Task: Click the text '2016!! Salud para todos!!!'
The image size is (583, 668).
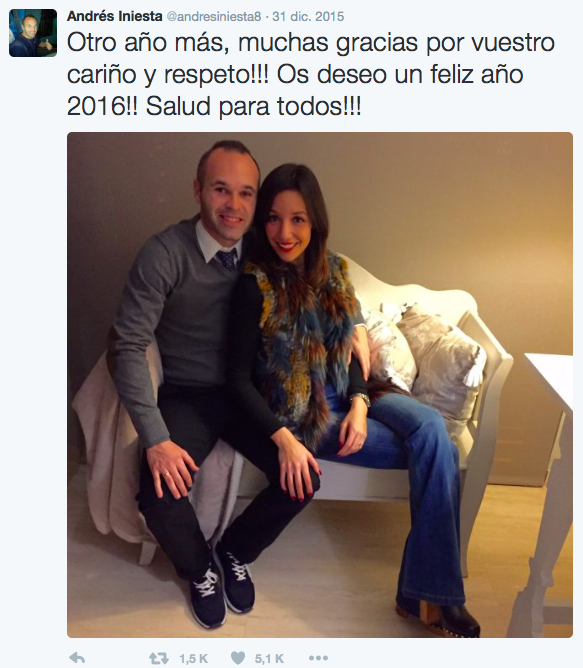Action: click(x=214, y=107)
